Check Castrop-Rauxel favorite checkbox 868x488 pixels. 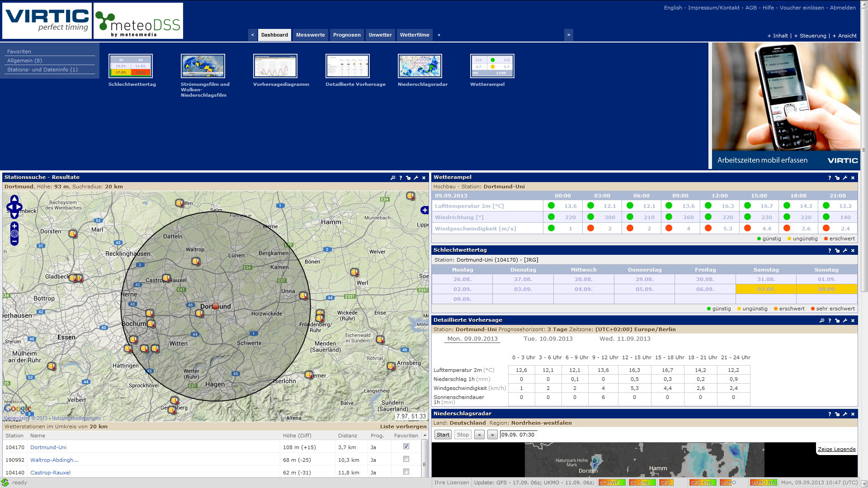(x=406, y=472)
